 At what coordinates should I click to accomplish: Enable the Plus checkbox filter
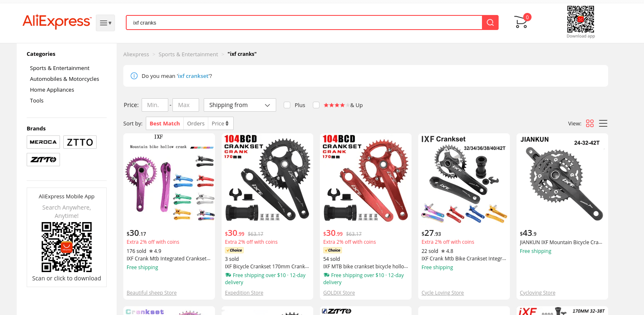tap(287, 105)
